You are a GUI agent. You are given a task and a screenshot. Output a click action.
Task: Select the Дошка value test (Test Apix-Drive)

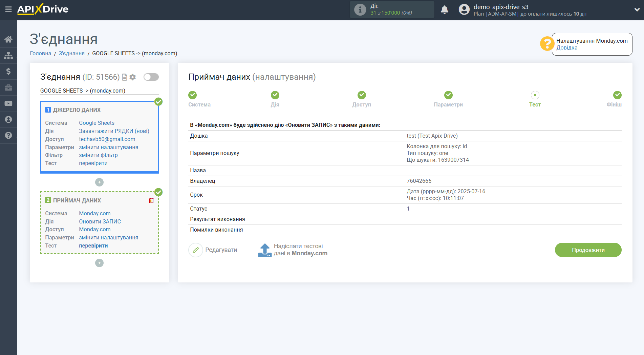(x=432, y=136)
